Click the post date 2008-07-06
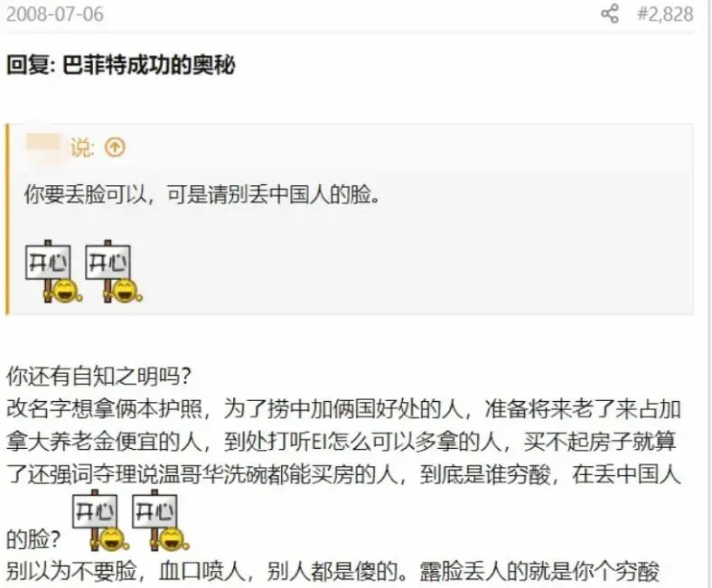 [55, 14]
